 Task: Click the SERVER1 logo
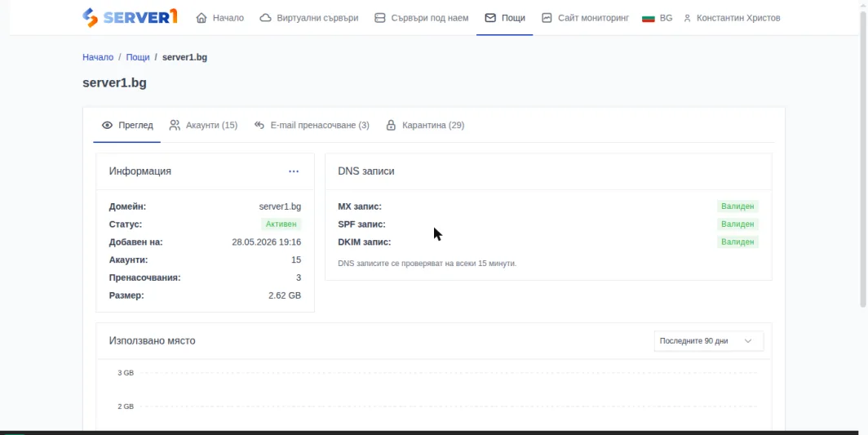coord(130,17)
